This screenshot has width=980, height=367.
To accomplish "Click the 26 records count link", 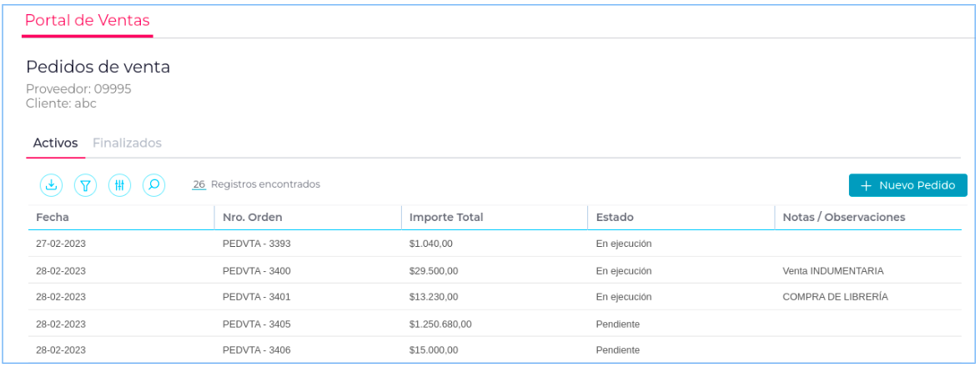I will pyautogui.click(x=199, y=184).
